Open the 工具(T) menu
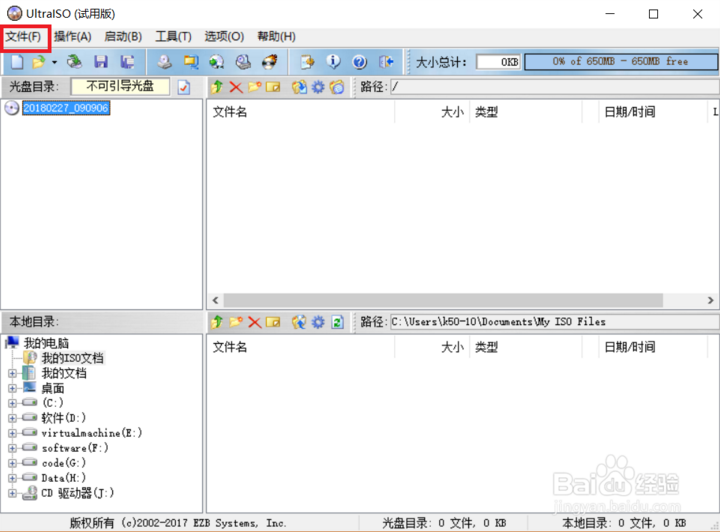720x532 pixels. [173, 37]
